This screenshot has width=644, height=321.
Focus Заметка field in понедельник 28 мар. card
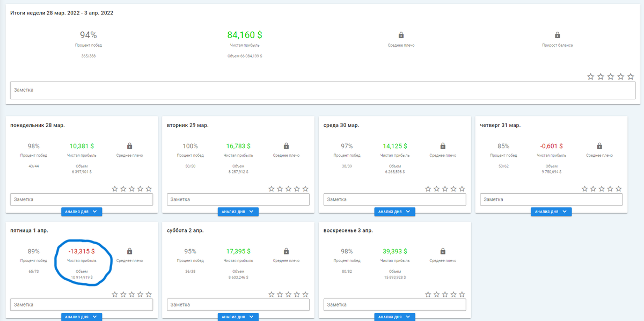point(82,199)
